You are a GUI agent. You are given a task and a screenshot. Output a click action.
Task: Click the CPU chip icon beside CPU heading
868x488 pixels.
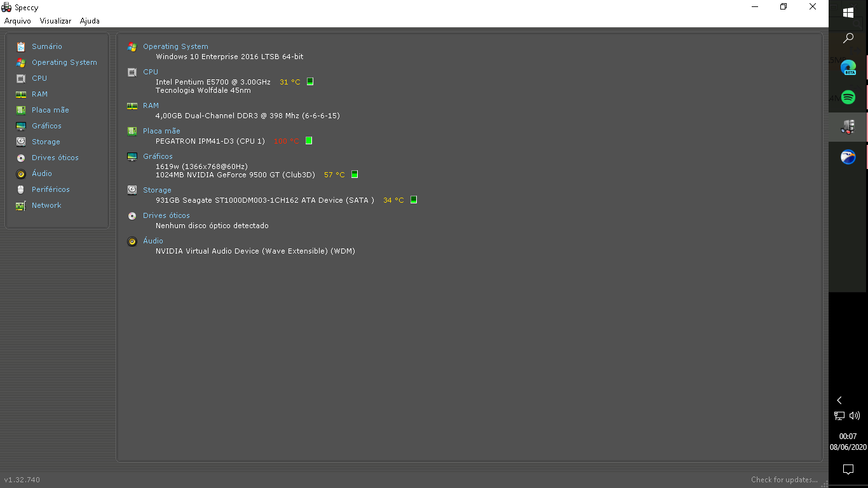point(132,72)
